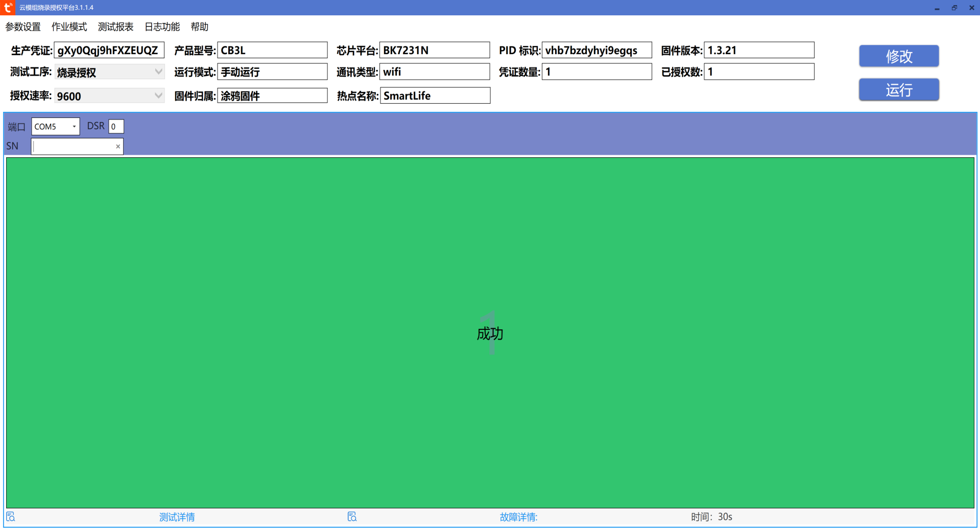Close the application window
Image resolution: width=980 pixels, height=530 pixels.
point(972,8)
